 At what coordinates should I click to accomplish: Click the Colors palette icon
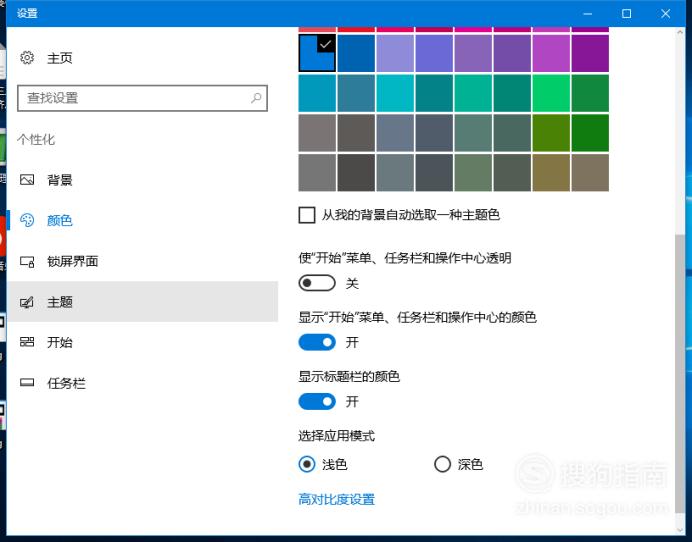click(27, 220)
